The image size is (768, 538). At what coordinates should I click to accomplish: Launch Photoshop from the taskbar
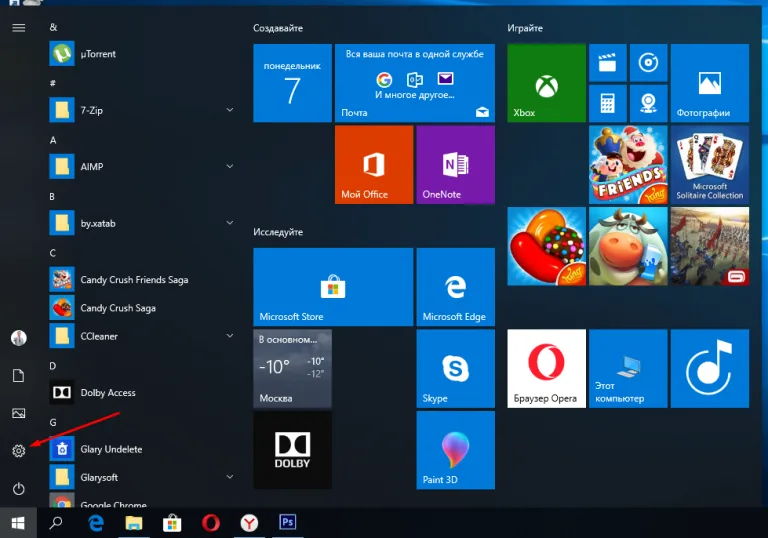pyautogui.click(x=288, y=523)
